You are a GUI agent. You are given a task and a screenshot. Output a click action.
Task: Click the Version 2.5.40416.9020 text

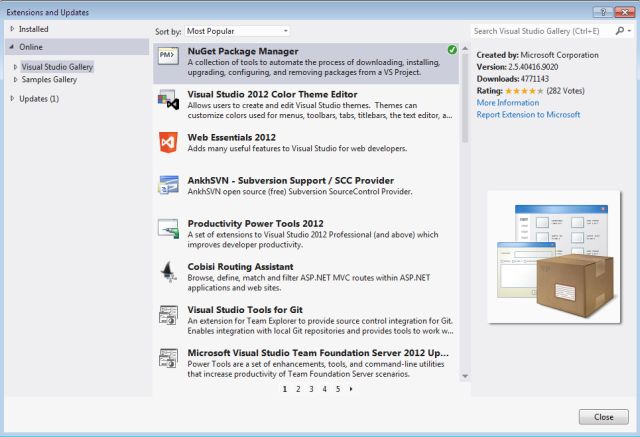(517, 67)
